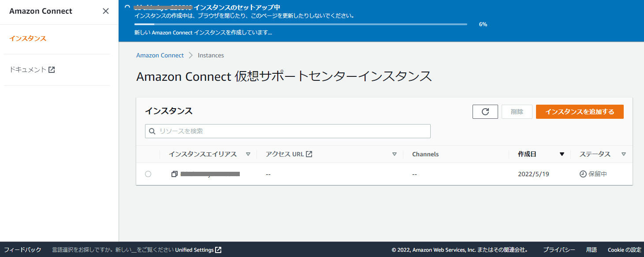Click the ステータス column header label

click(595, 154)
